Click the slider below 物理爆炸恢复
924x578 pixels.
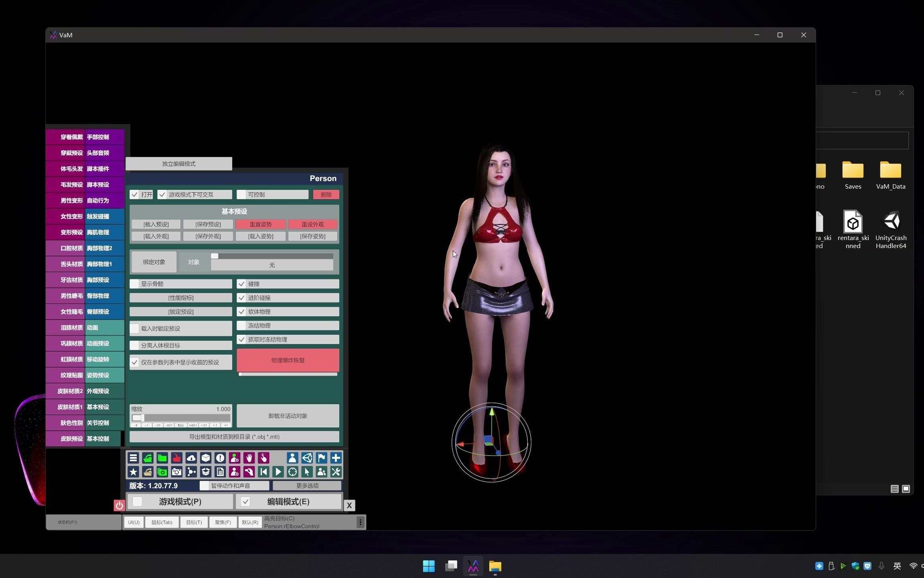[x=288, y=374]
